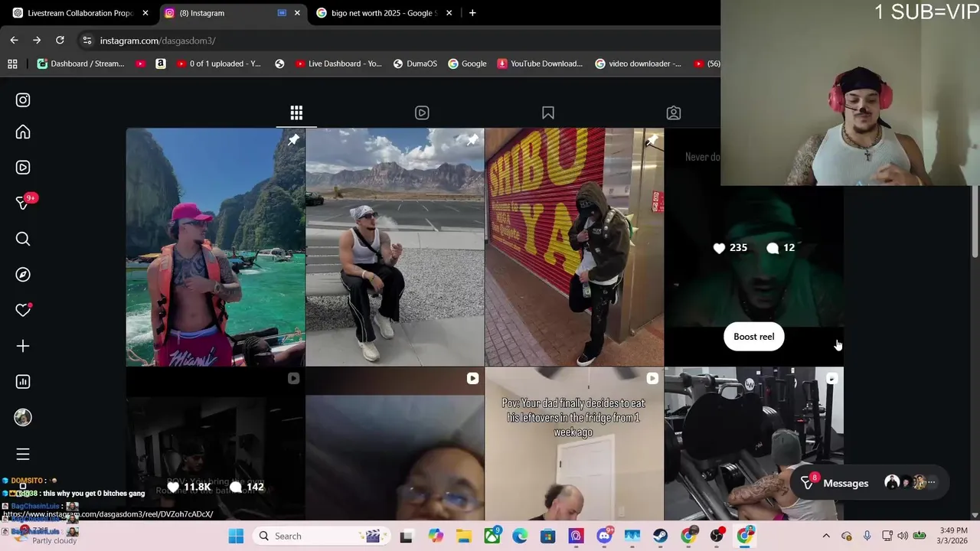Open the Explore compass page

click(x=23, y=275)
